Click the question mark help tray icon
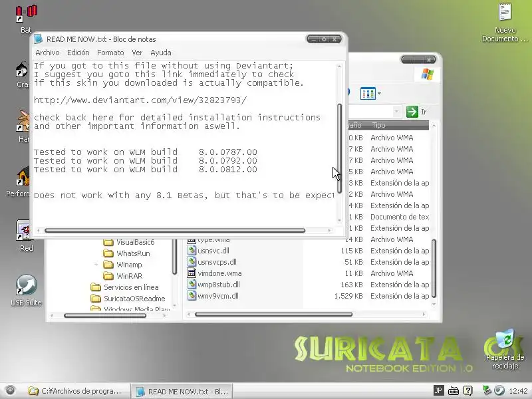Viewport: 532px width, 399px height. click(468, 390)
